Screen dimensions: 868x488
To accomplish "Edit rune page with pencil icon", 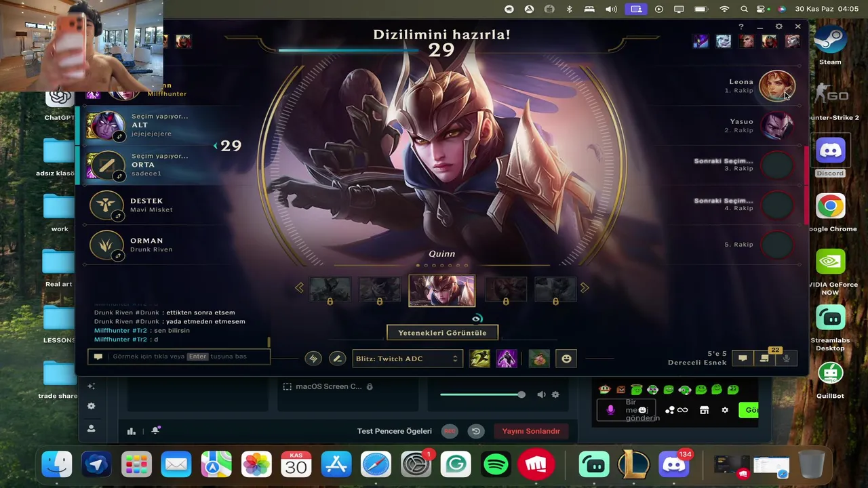I will (x=337, y=359).
